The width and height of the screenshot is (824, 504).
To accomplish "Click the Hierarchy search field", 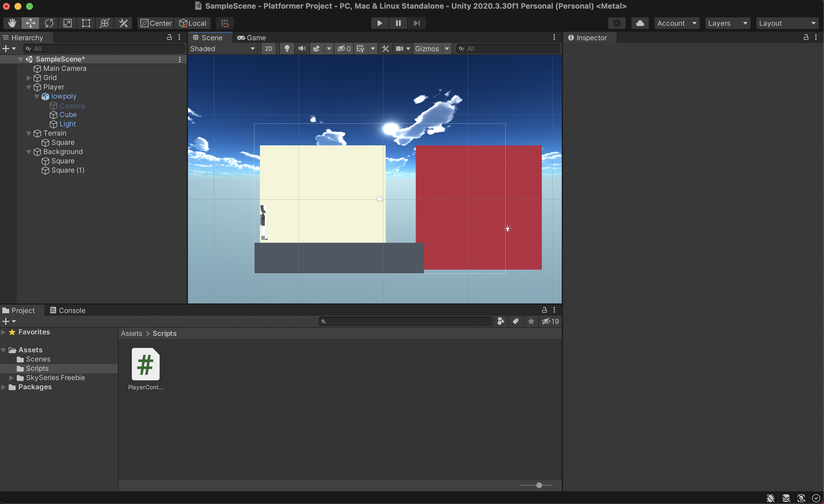I will pyautogui.click(x=104, y=49).
